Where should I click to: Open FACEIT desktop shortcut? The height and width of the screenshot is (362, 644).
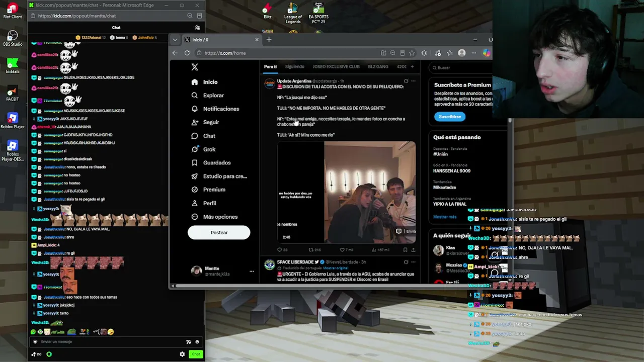13,94
